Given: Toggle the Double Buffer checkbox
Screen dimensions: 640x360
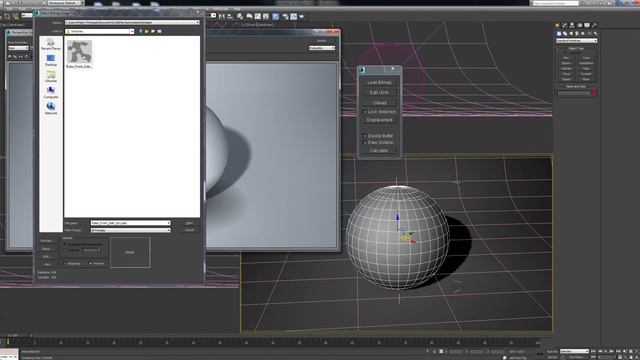Looking at the screenshot, I should click(x=365, y=136).
